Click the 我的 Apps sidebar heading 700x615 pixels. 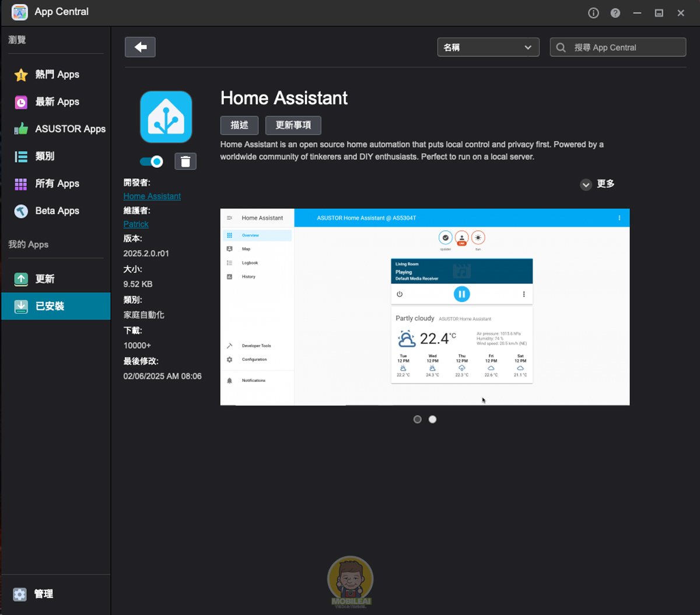point(28,245)
